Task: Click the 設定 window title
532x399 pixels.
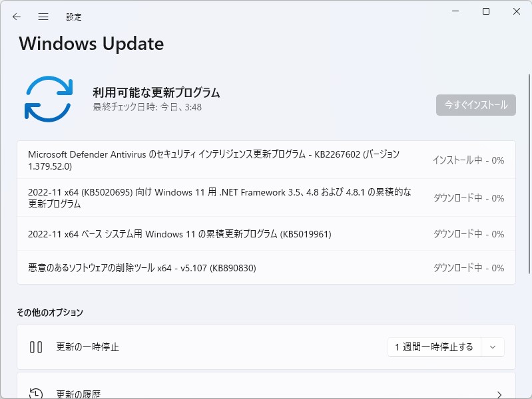Action: 74,17
